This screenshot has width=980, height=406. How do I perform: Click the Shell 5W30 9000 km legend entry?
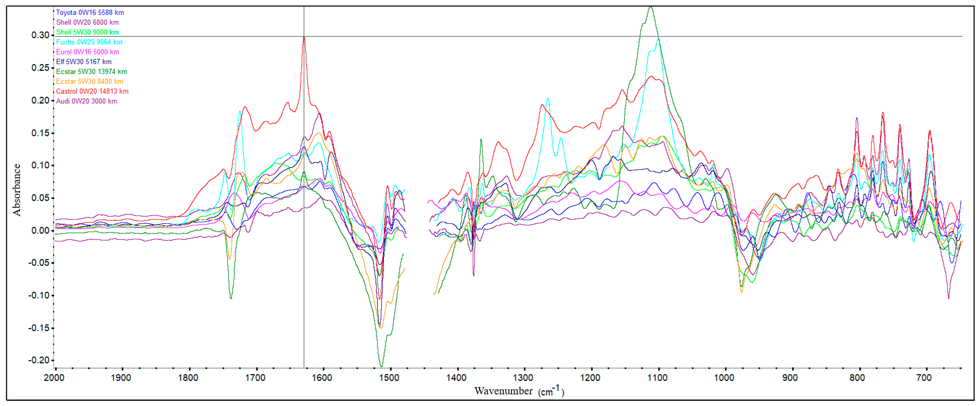87,32
